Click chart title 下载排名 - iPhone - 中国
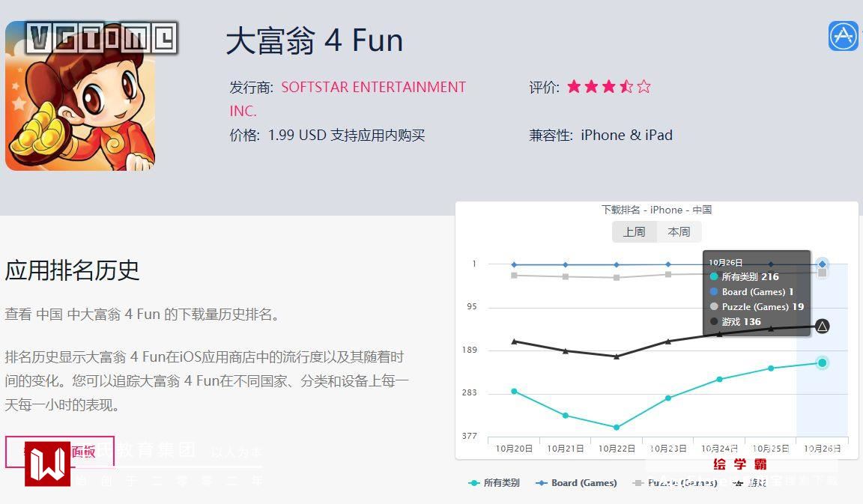The image size is (863, 504). [x=656, y=210]
